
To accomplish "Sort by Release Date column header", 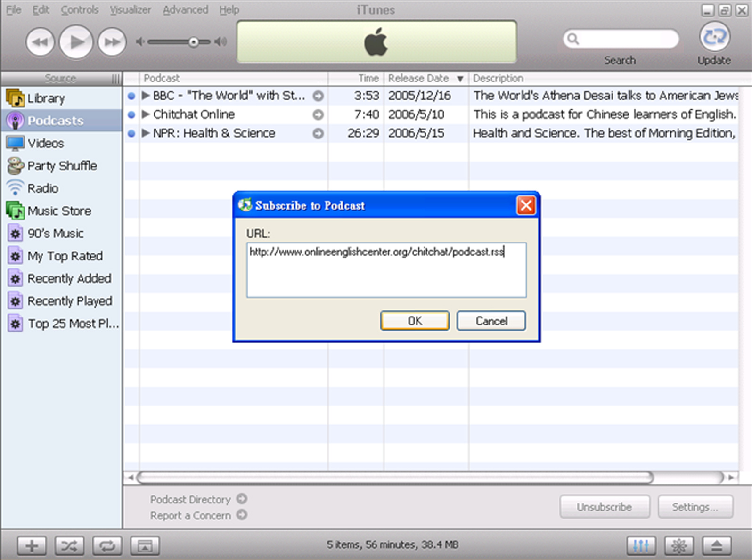I will (x=426, y=78).
